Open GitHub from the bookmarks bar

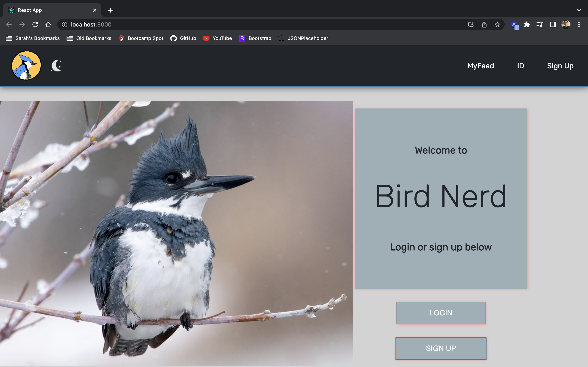click(x=183, y=38)
